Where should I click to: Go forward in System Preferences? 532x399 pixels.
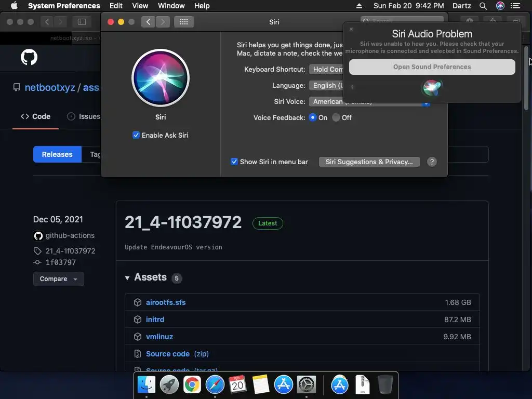click(163, 22)
